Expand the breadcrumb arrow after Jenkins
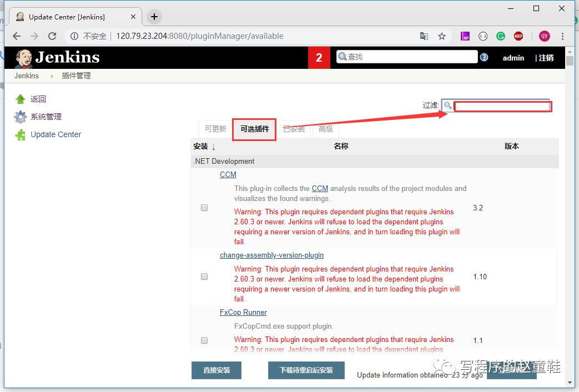The width and height of the screenshot is (579, 392). 52,76
